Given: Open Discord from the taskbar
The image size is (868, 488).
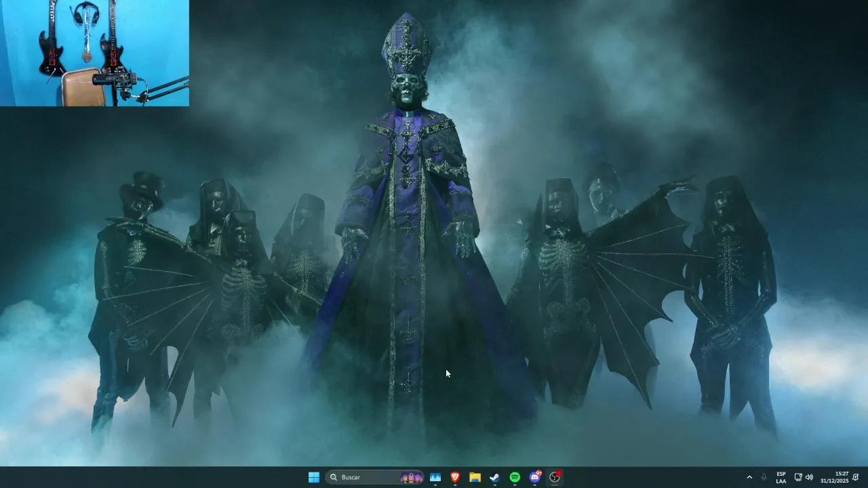Looking at the screenshot, I should (535, 477).
